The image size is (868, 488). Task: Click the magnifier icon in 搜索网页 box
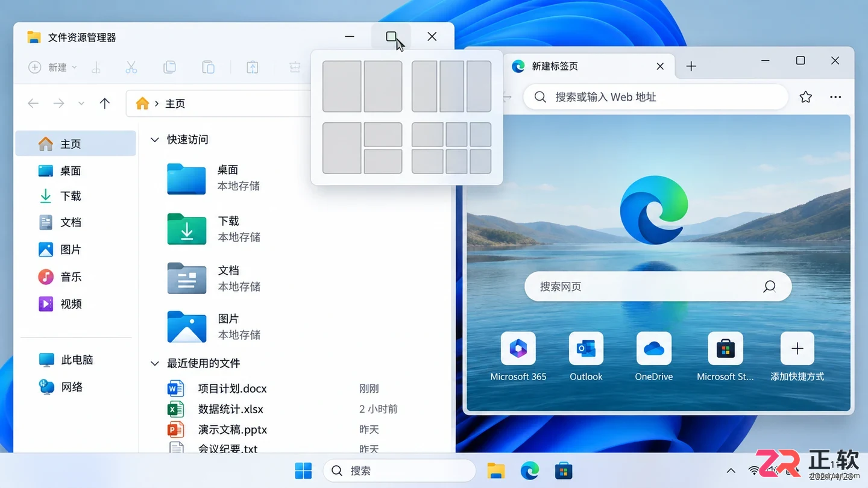pos(769,287)
